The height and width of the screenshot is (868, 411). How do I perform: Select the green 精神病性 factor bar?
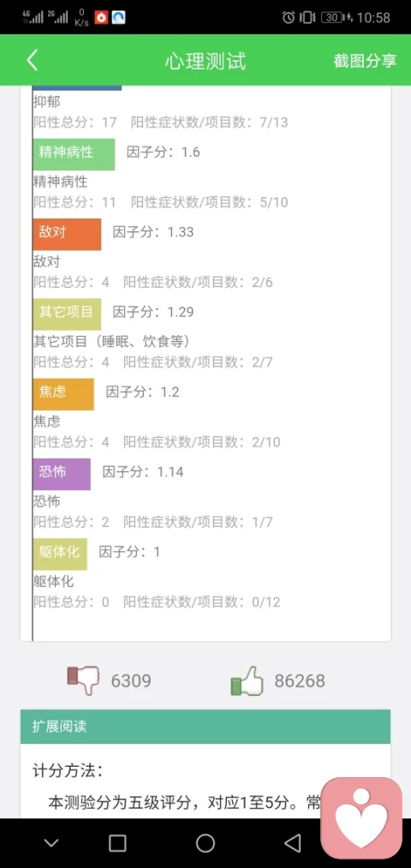click(x=74, y=154)
